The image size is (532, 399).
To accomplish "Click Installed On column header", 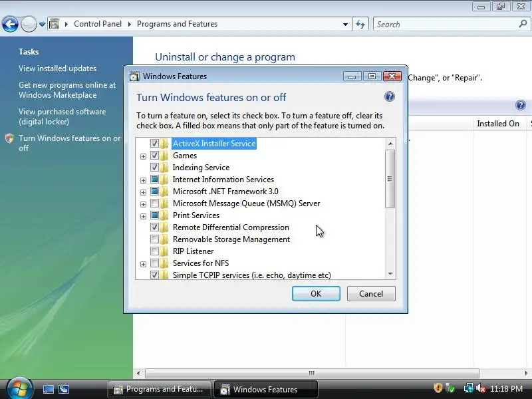I will [x=498, y=124].
